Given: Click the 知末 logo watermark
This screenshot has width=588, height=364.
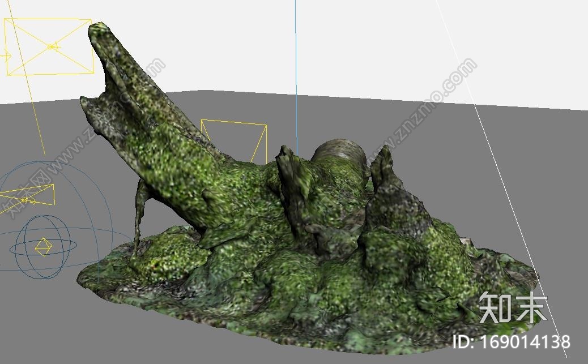Looking at the screenshot, I should coord(513,309).
